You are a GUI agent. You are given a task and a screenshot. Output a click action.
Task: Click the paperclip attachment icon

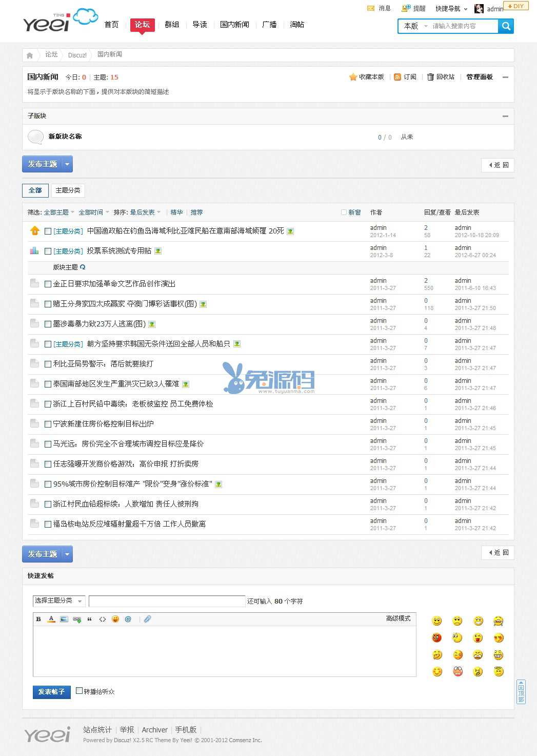147,619
